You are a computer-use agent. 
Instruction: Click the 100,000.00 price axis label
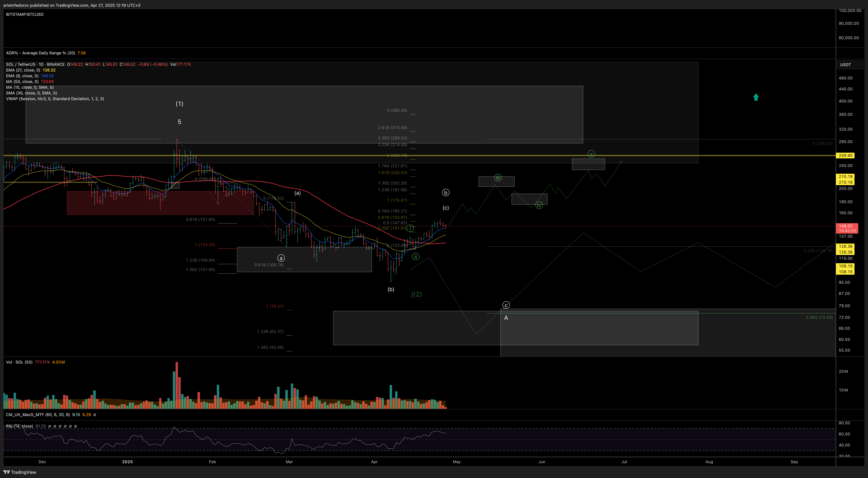pyautogui.click(x=850, y=10)
